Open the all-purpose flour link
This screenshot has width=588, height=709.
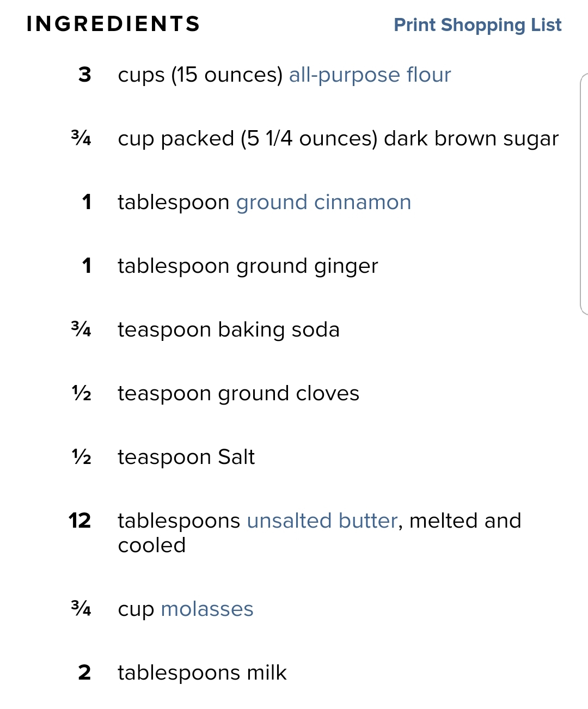click(370, 75)
